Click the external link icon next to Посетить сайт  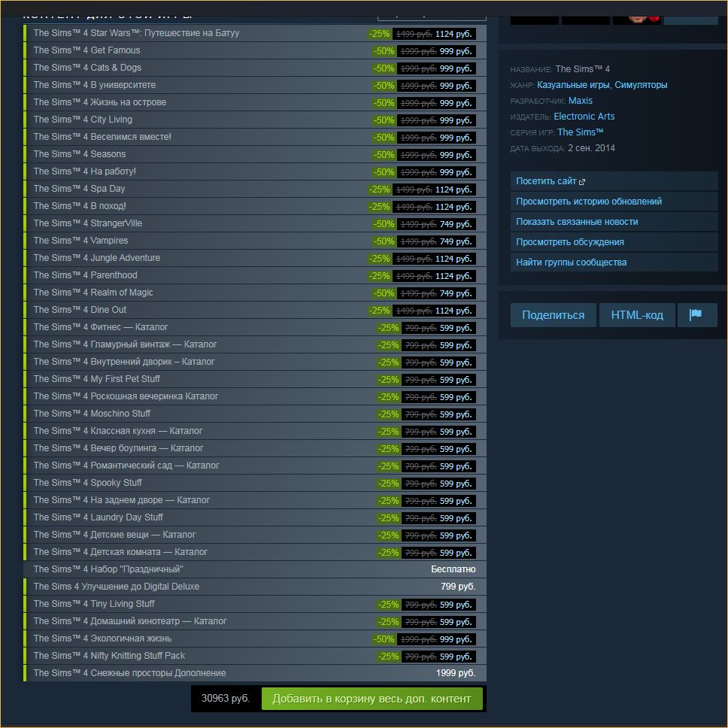pos(582,182)
